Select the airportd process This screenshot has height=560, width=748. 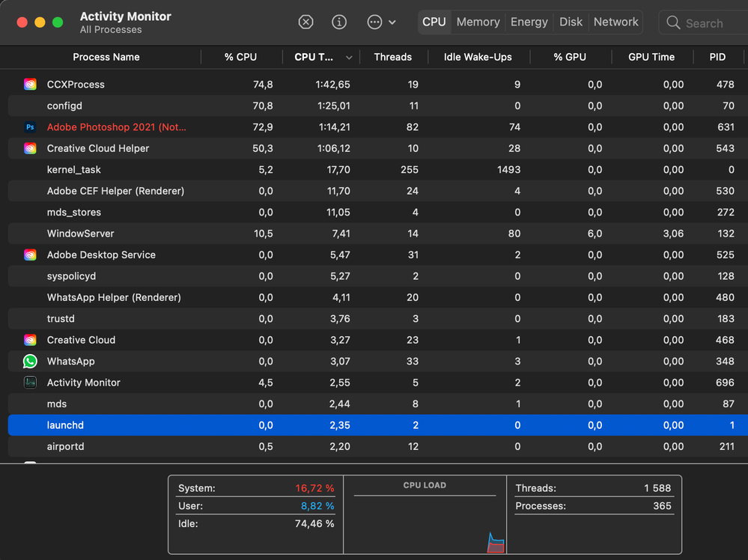pyautogui.click(x=378, y=446)
